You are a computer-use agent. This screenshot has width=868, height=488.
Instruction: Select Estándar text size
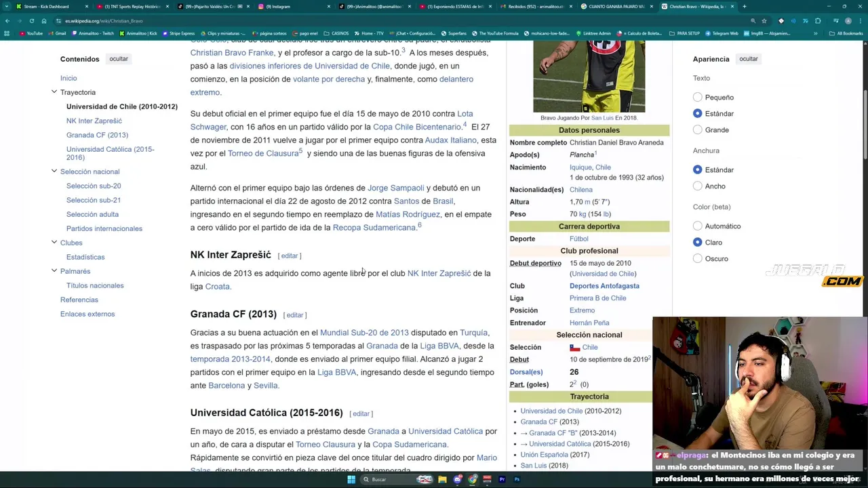697,114
